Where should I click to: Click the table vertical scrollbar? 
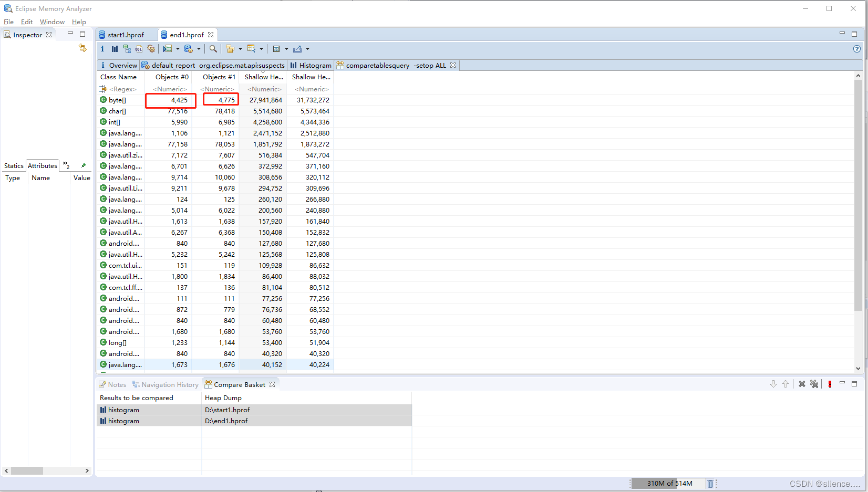coord(858,194)
